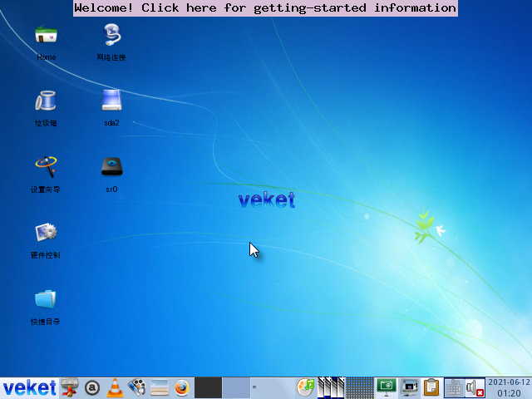Switch to the dark first virtual desktop
Viewport: 532px width, 399px height.
pos(208,388)
